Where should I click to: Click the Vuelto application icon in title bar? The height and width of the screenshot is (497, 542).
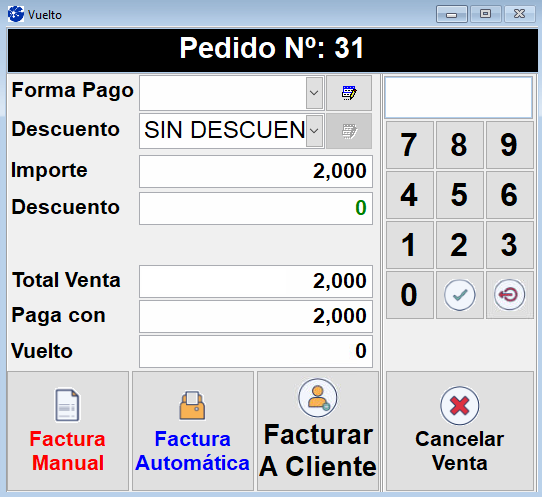16,15
